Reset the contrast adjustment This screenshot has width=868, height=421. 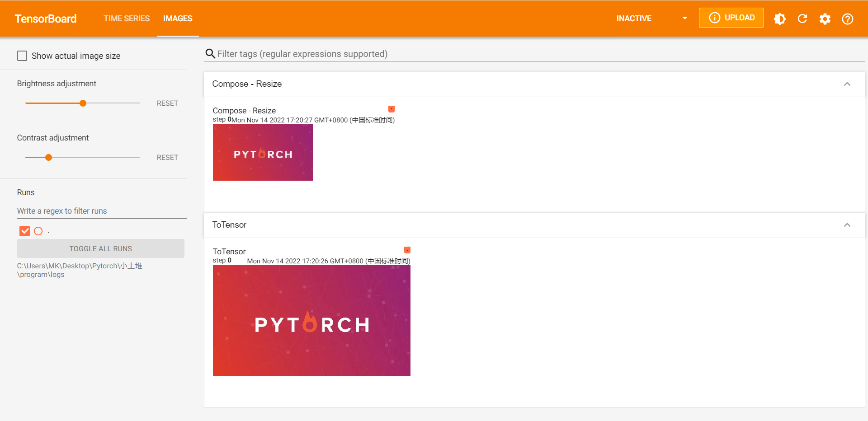[x=167, y=157]
